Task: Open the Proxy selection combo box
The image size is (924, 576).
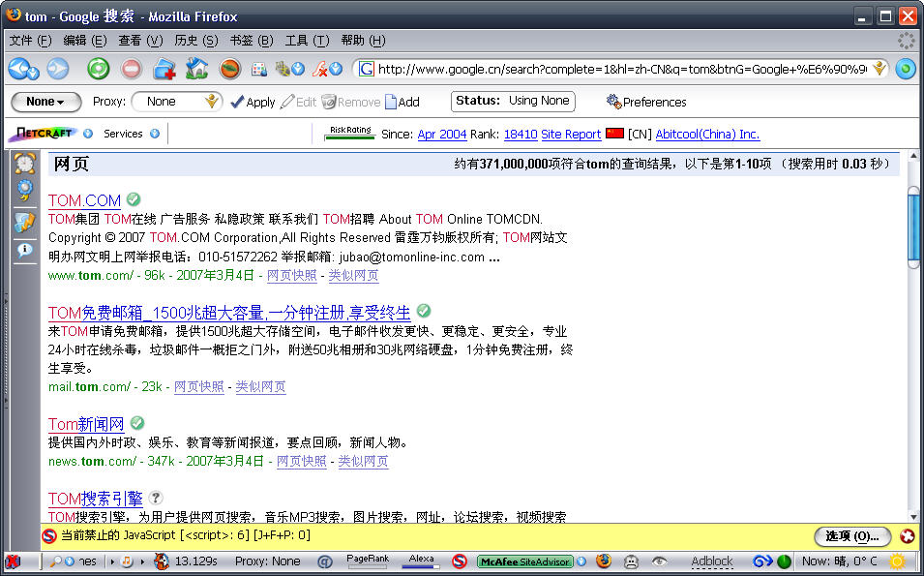Action: 177,102
